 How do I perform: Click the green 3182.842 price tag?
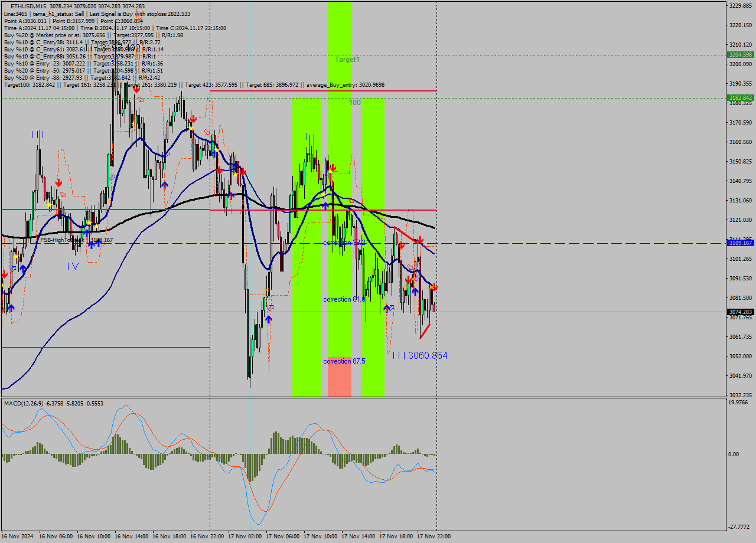[741, 97]
